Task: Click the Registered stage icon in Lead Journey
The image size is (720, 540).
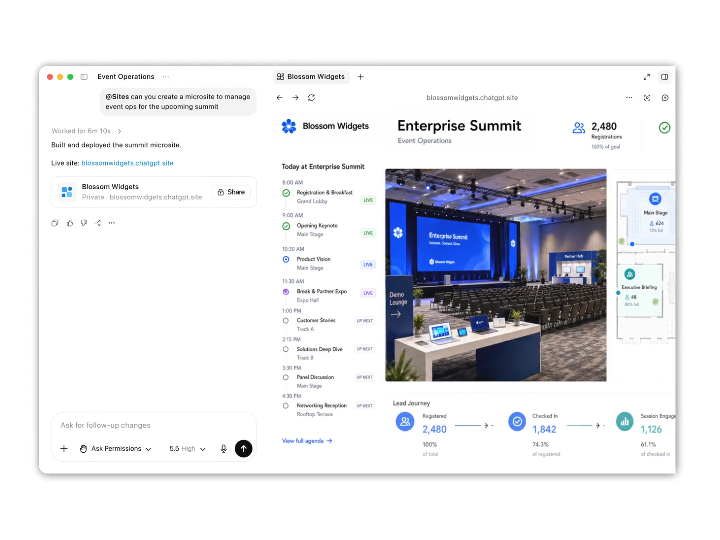Action: [x=405, y=422]
